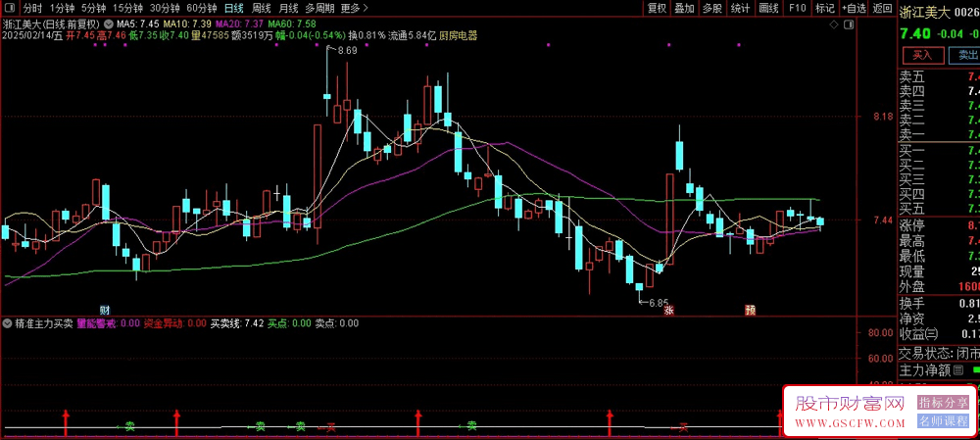Click the 财 marker below the chart
Image resolution: width=980 pixels, height=440 pixels.
click(x=106, y=310)
